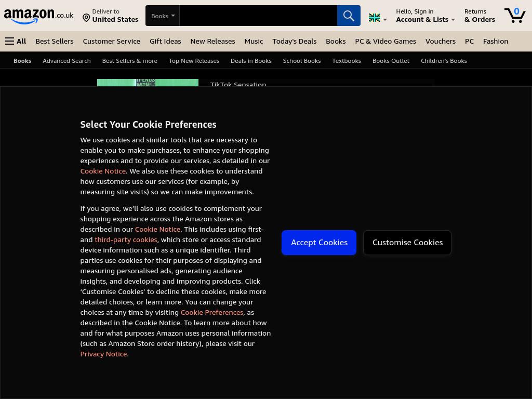Viewport: 532px width, 399px height.
Task: Open Advanced Search
Action: pyautogui.click(x=66, y=61)
